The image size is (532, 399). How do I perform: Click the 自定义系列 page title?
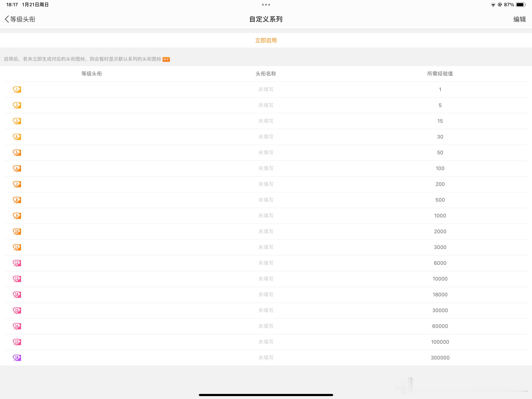coord(266,19)
